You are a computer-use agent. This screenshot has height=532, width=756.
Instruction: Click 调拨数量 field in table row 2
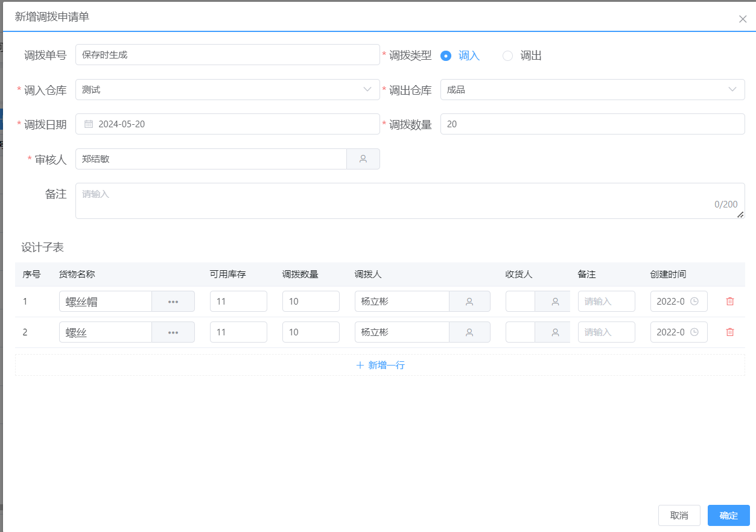pos(311,332)
